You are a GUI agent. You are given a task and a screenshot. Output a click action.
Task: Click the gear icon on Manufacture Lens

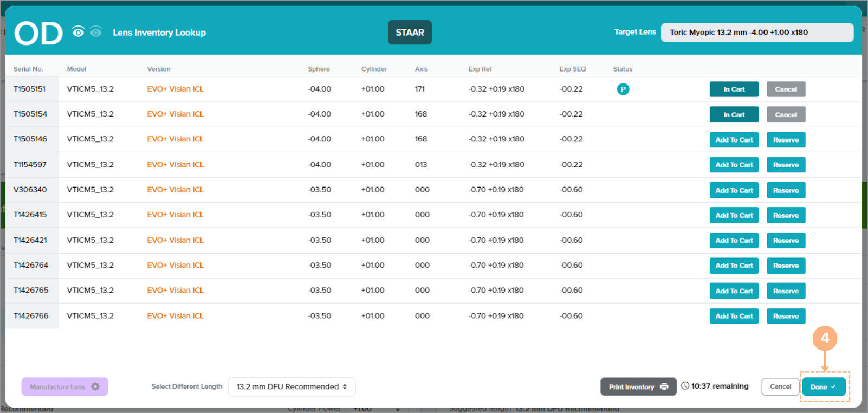[x=95, y=386]
